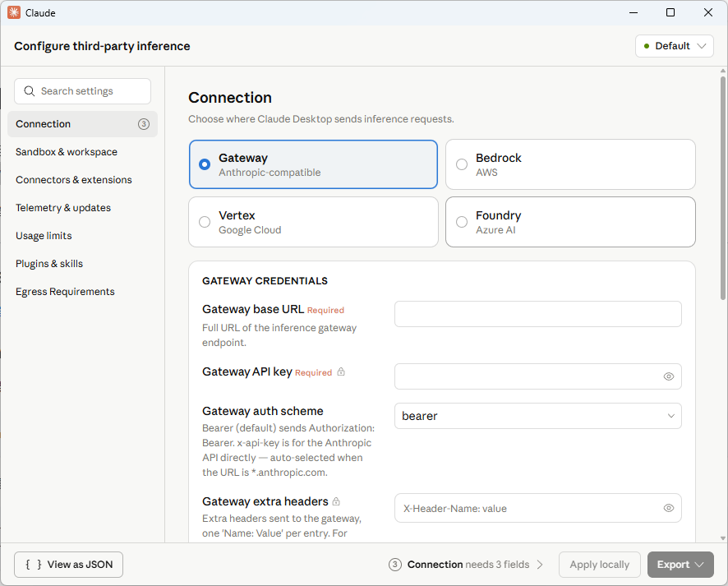The height and width of the screenshot is (586, 728).
Task: Show the Gateway API key value with eye icon
Action: click(x=669, y=376)
